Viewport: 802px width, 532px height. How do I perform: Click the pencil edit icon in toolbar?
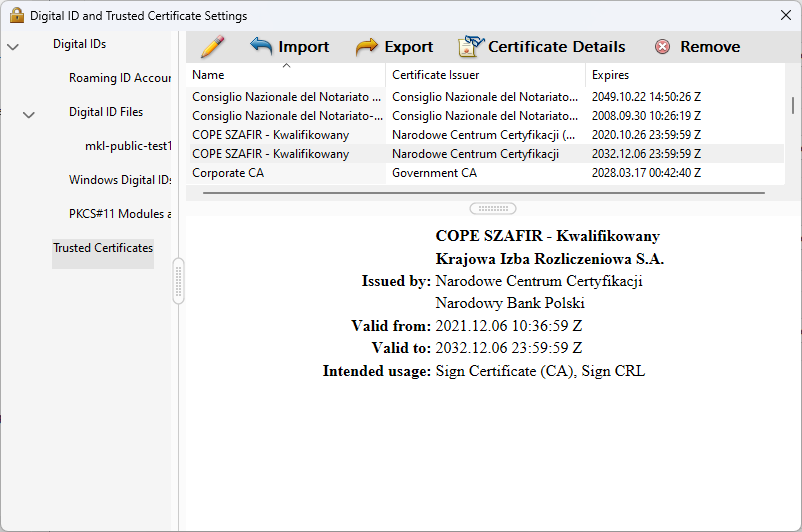212,47
